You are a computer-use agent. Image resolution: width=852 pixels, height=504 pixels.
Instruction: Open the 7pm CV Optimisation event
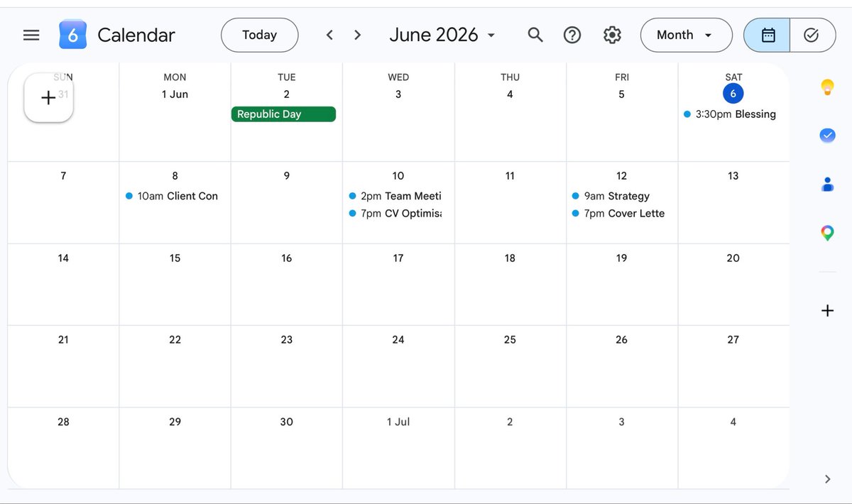[395, 213]
